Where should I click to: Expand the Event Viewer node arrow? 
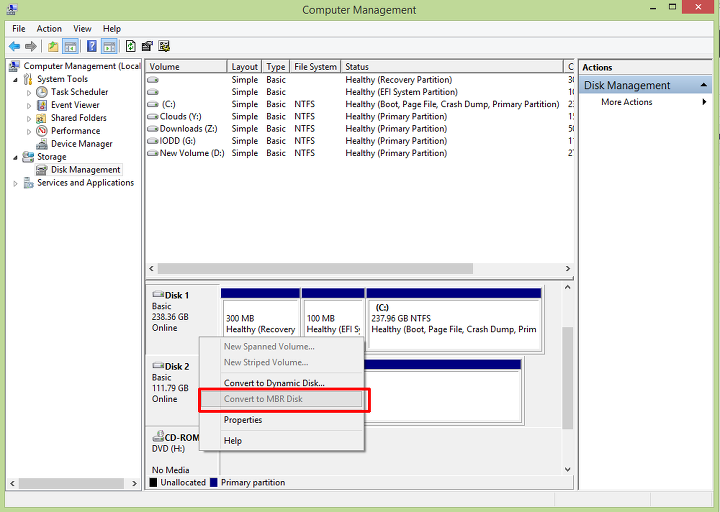tap(29, 106)
